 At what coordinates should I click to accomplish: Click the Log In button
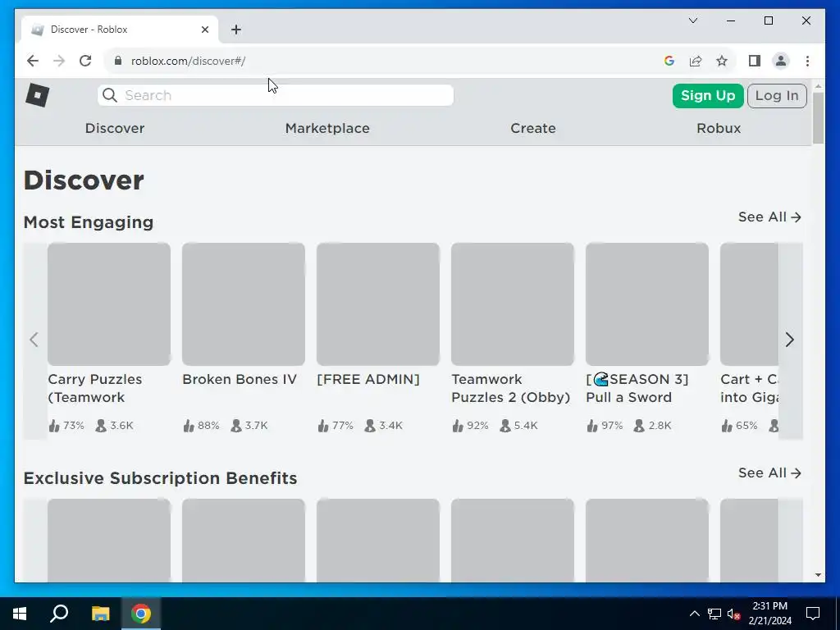pos(777,96)
